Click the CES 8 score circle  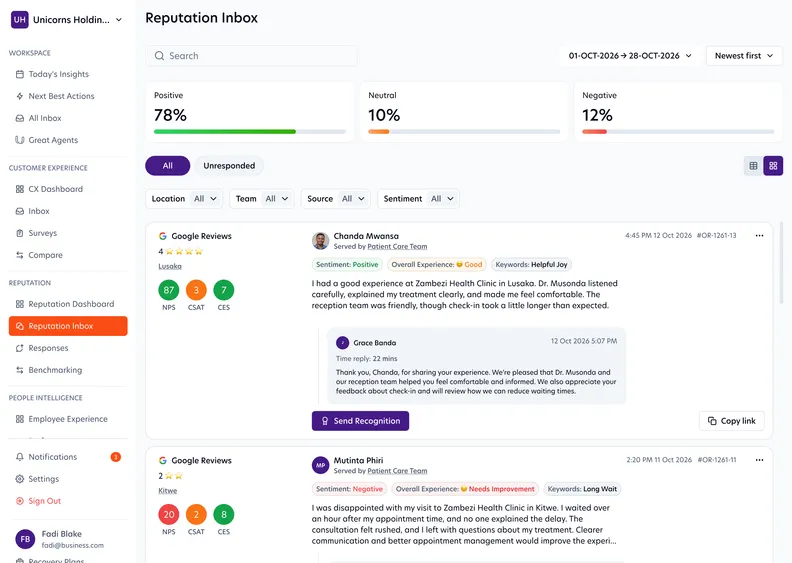pos(224,515)
